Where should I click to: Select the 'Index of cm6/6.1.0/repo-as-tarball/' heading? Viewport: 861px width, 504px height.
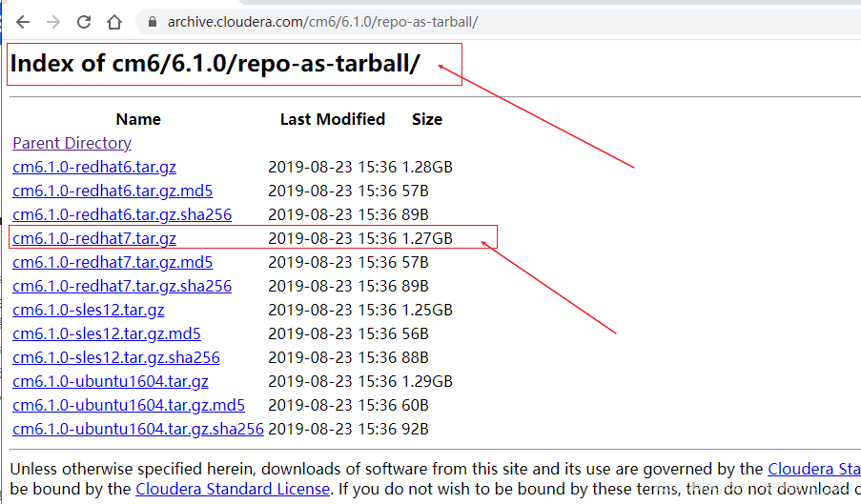coord(215,64)
